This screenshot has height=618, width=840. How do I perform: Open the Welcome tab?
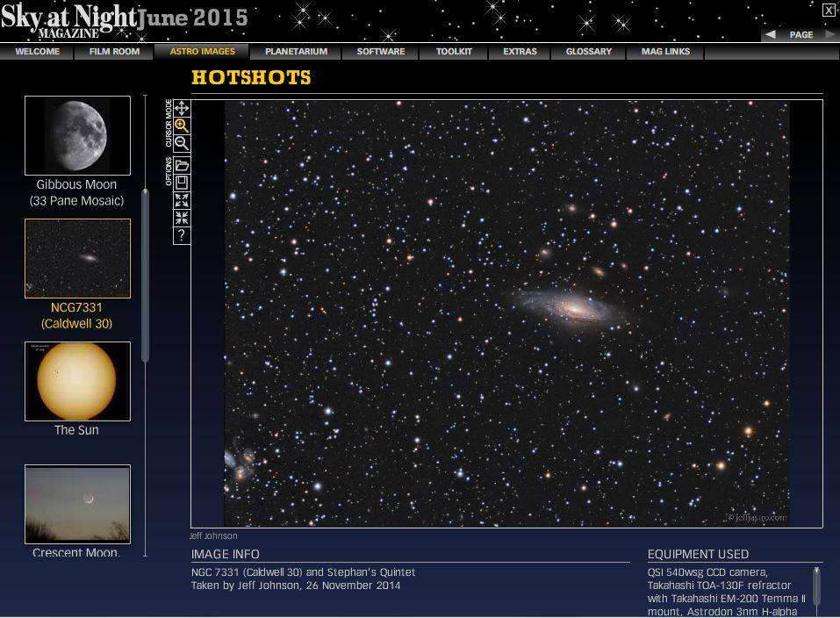click(38, 52)
